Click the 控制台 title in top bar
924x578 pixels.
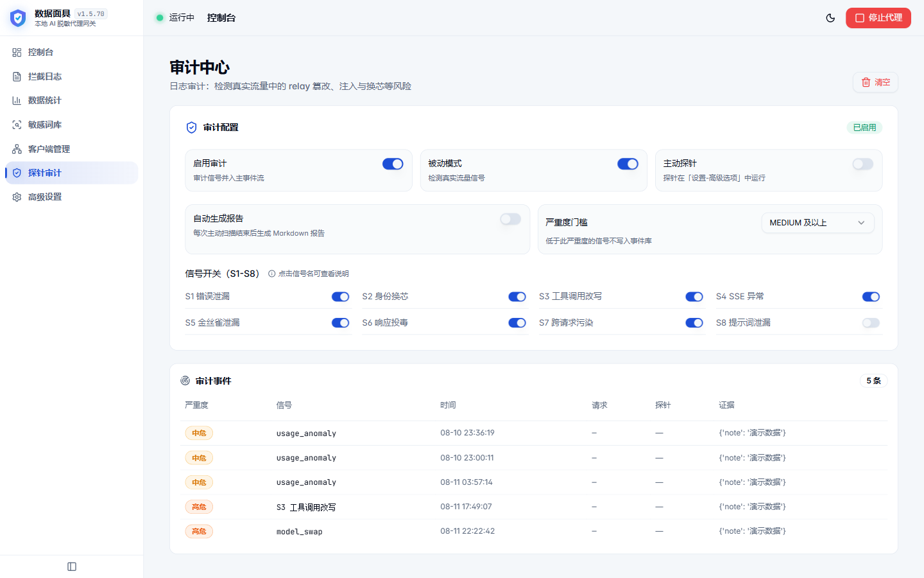tap(221, 18)
